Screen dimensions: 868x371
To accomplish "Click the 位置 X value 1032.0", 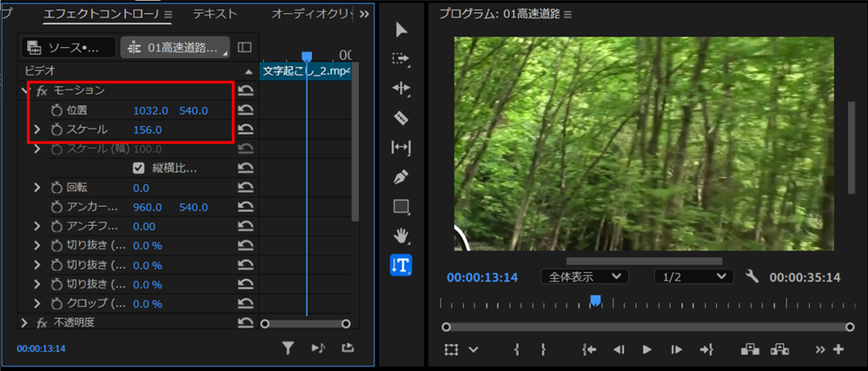I will tap(150, 110).
